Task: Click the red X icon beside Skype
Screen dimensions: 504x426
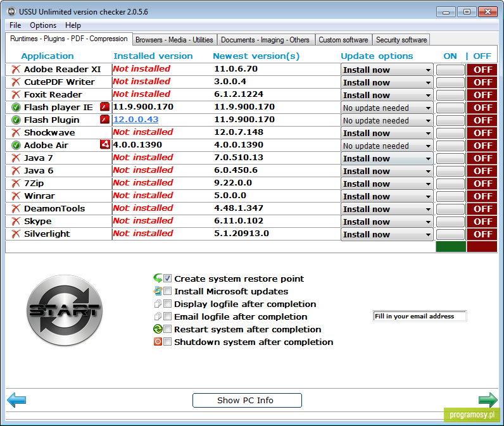Action: point(16,222)
